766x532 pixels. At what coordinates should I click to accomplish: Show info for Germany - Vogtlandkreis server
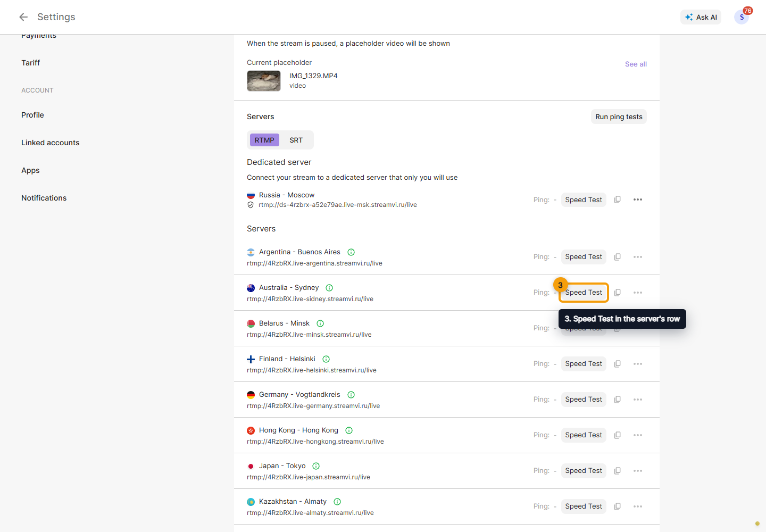(x=351, y=395)
